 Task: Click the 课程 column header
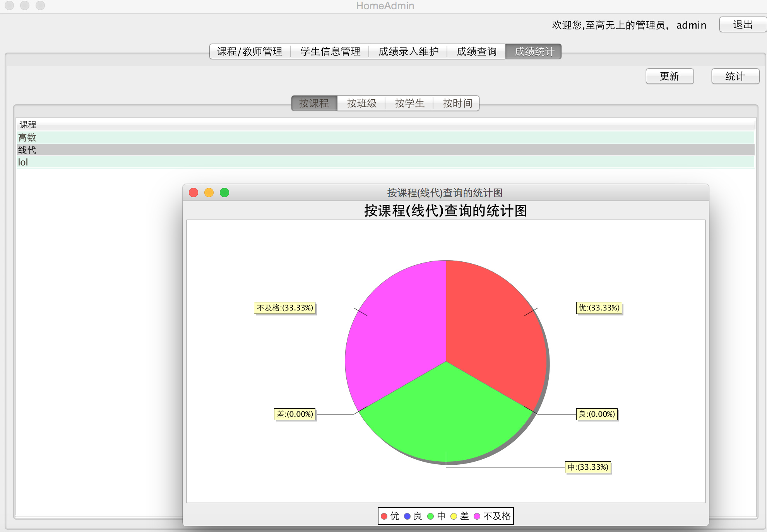click(x=385, y=124)
